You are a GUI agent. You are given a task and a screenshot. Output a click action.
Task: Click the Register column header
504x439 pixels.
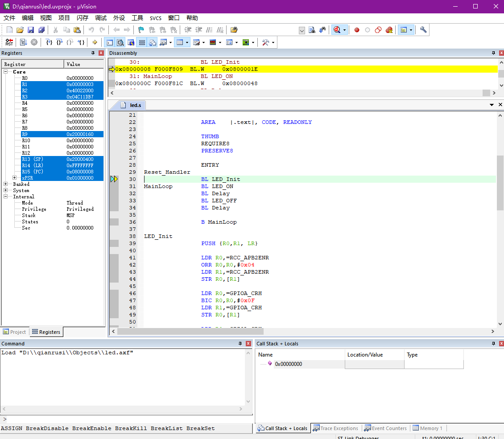tap(33, 64)
